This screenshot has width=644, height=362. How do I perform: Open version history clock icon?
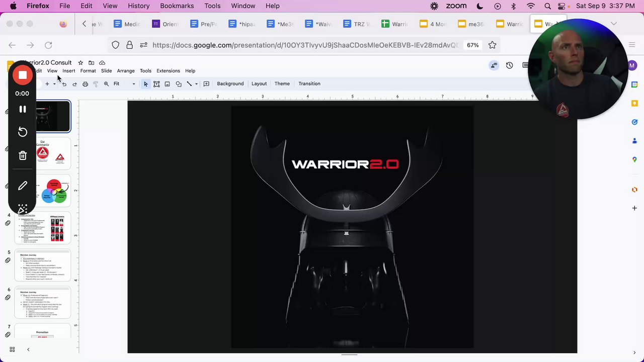pos(509,65)
